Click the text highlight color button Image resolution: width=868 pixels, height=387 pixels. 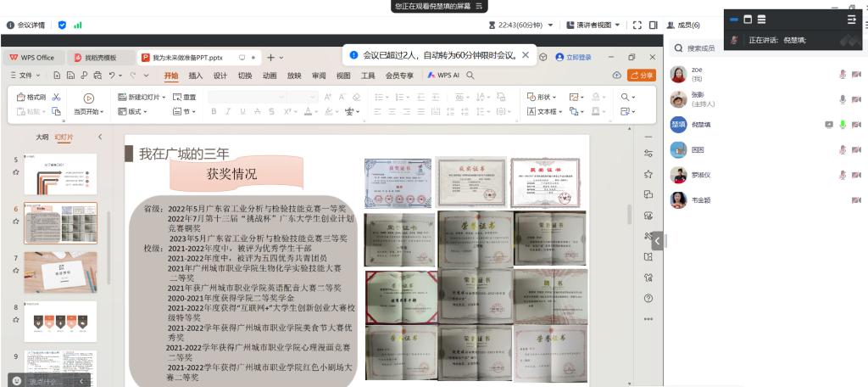click(329, 111)
